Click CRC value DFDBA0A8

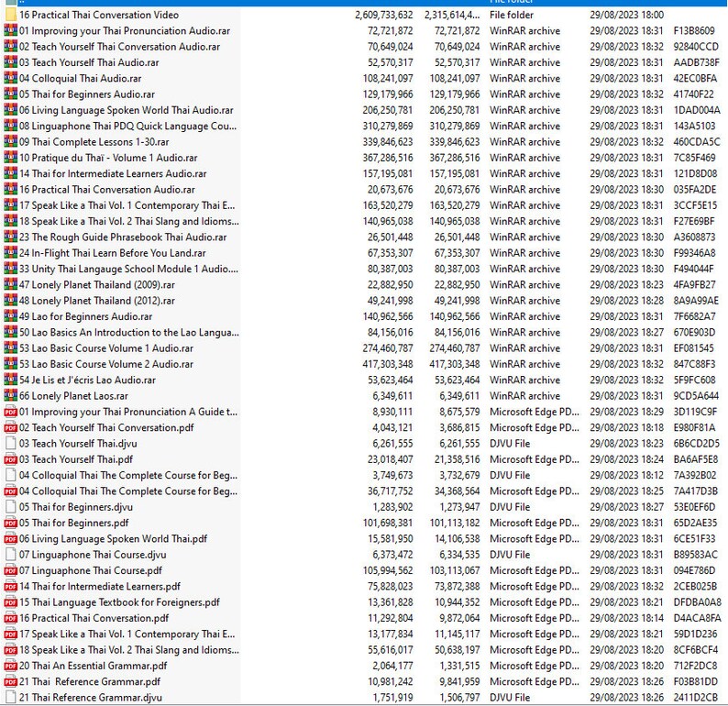[x=698, y=602]
